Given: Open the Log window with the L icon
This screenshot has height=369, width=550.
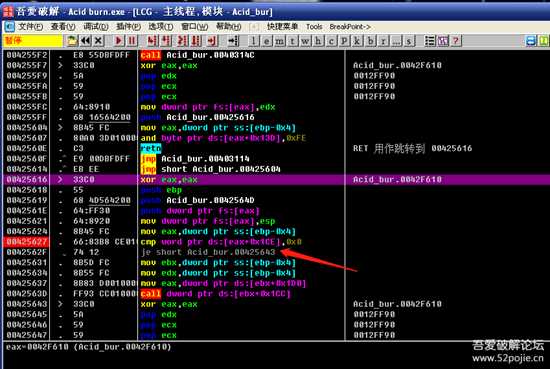Looking at the screenshot, I should click(254, 41).
